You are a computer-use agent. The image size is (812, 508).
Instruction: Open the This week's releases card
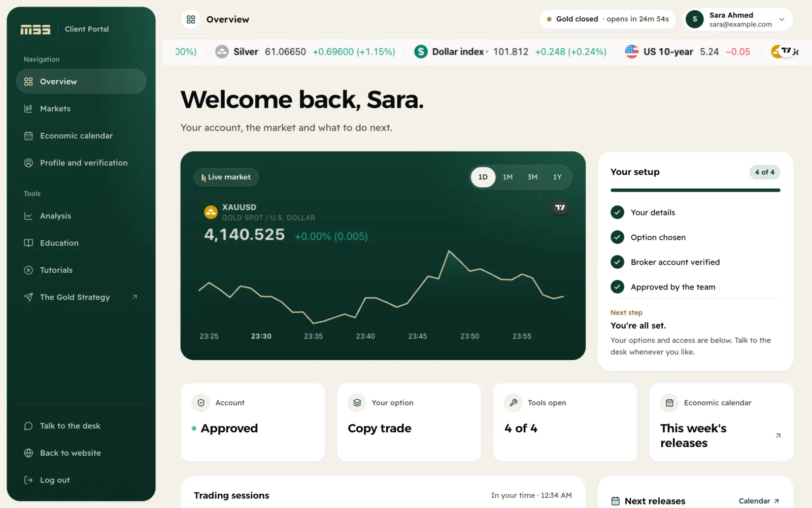coord(721,422)
